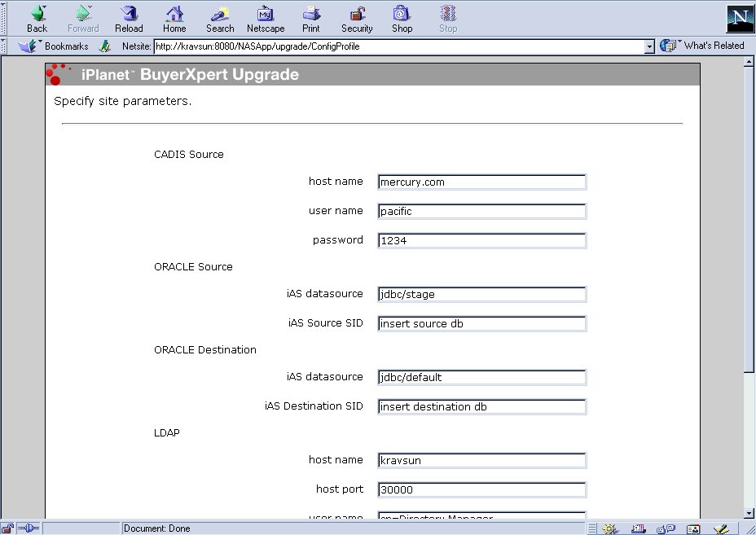Click ORACLE Destination iAS datasource field

point(482,377)
